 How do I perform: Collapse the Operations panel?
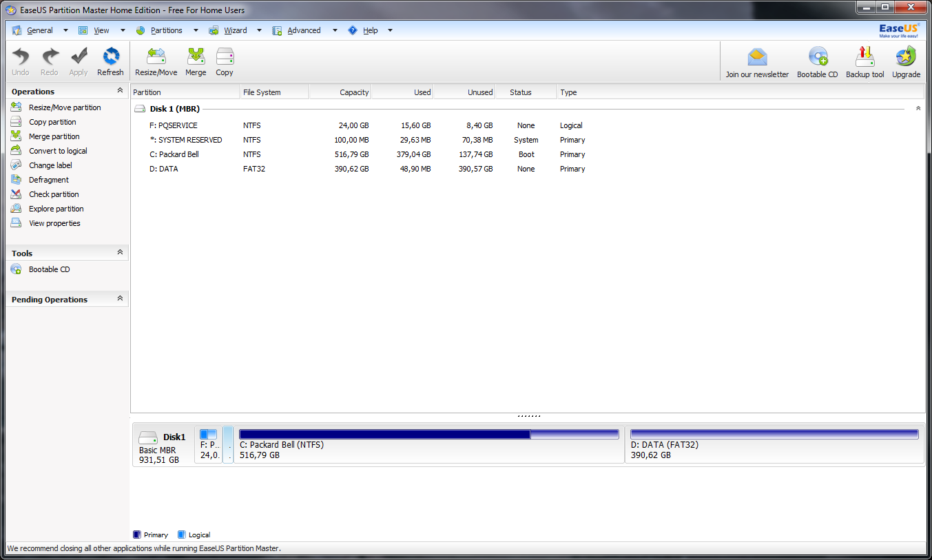pos(120,90)
